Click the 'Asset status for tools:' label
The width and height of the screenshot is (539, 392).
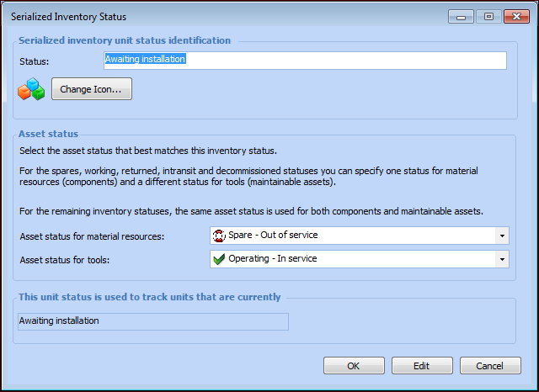click(x=67, y=259)
